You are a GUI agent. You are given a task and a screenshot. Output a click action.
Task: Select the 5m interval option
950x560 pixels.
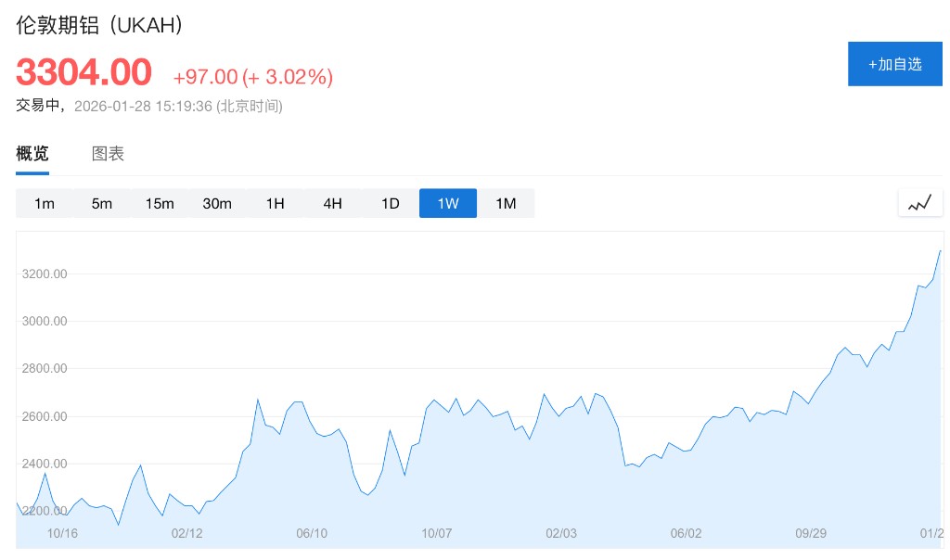[x=102, y=203]
